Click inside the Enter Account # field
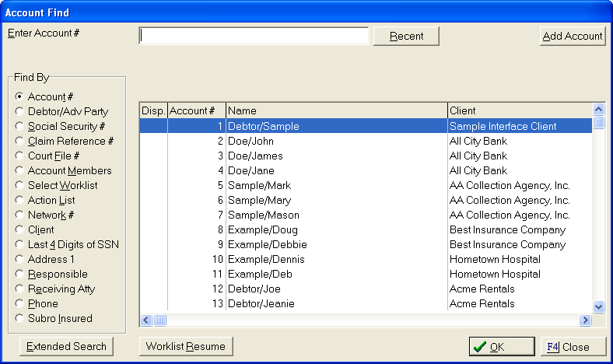Viewport: 613px width, 364px height. (x=254, y=36)
